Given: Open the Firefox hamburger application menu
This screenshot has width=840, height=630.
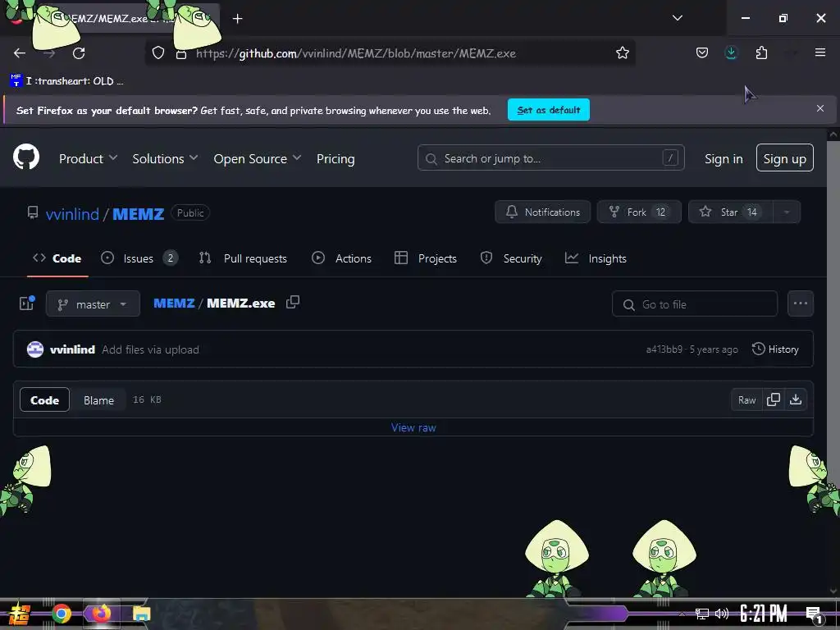Looking at the screenshot, I should point(819,52).
